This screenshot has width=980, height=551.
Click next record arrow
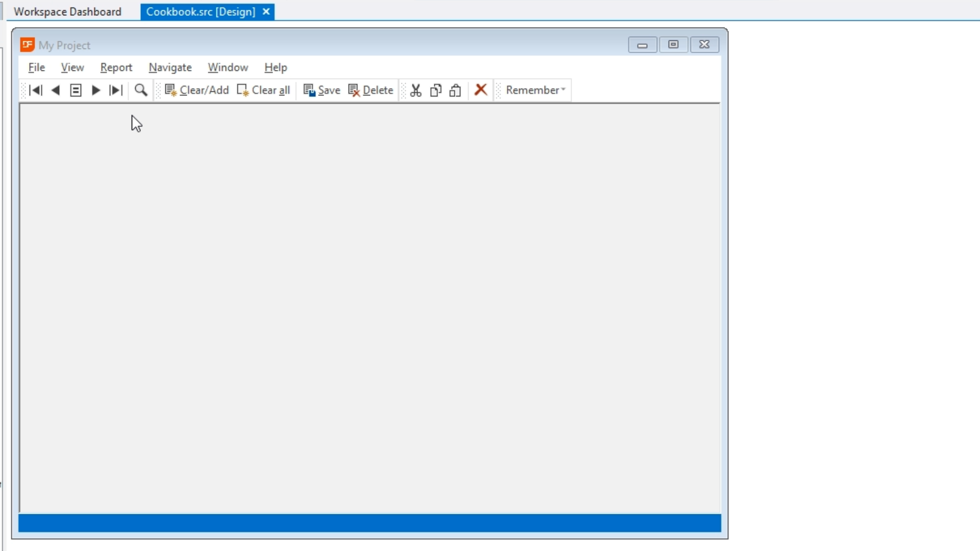click(x=95, y=90)
